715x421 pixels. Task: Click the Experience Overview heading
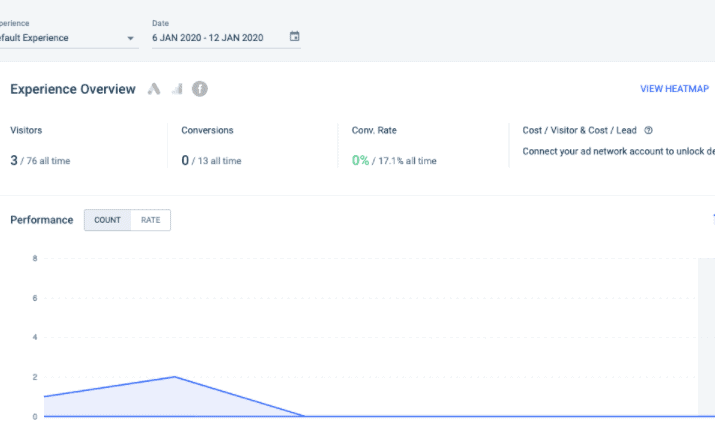pyautogui.click(x=73, y=89)
